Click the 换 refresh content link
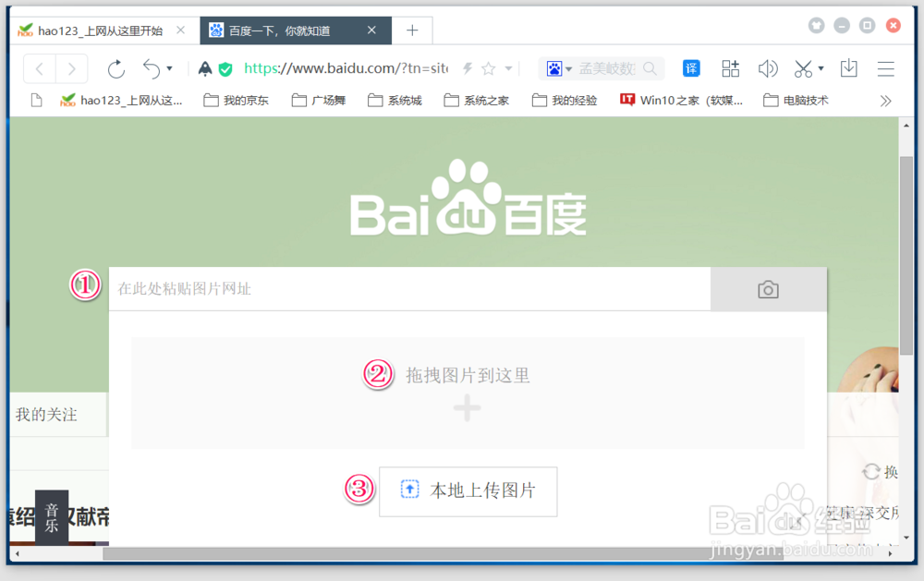Viewport: 924px width, 581px height. click(x=881, y=471)
